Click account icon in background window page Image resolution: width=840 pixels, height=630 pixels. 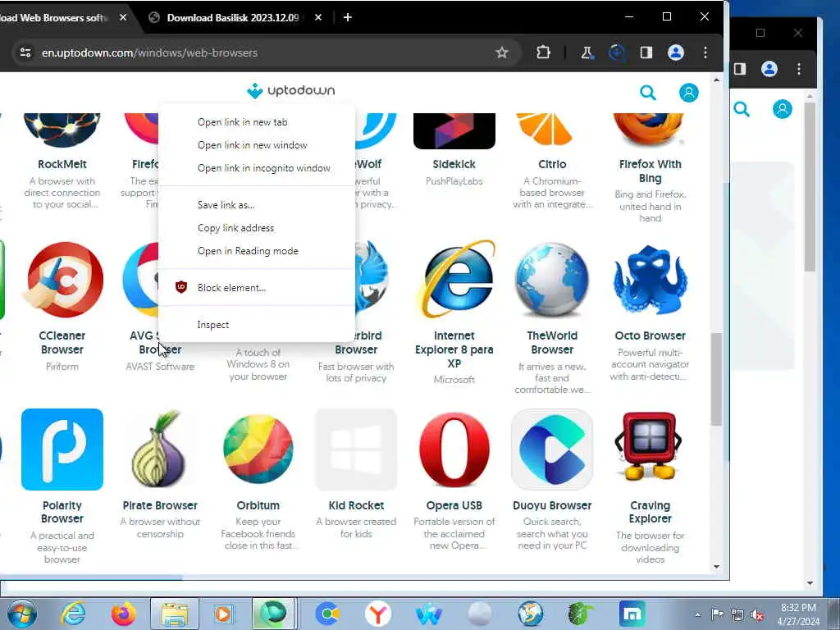(x=782, y=109)
